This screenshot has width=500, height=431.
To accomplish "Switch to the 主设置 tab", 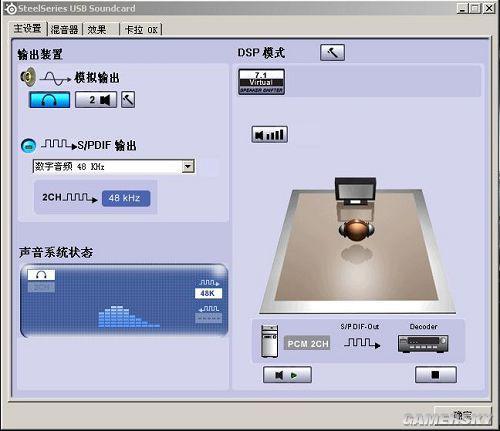I will pos(27,29).
